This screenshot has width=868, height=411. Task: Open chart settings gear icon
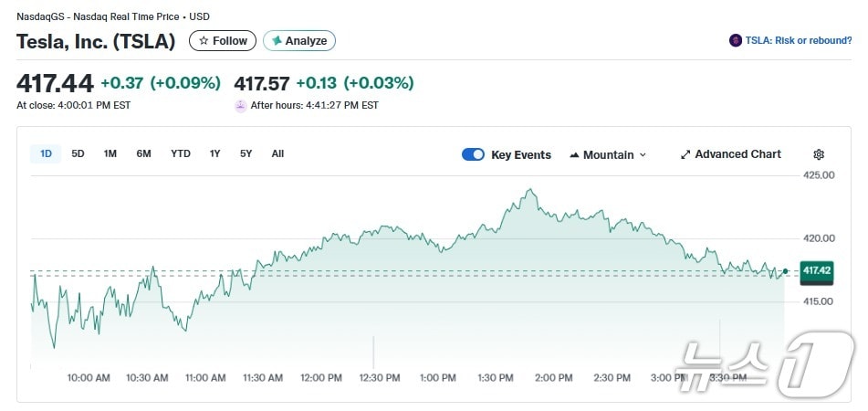[819, 155]
